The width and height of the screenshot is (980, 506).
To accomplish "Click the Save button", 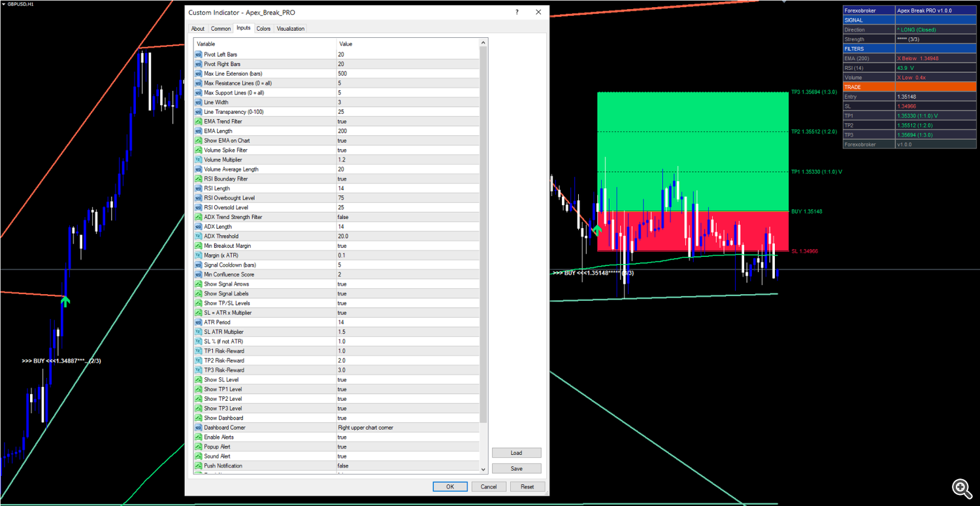I will click(517, 468).
